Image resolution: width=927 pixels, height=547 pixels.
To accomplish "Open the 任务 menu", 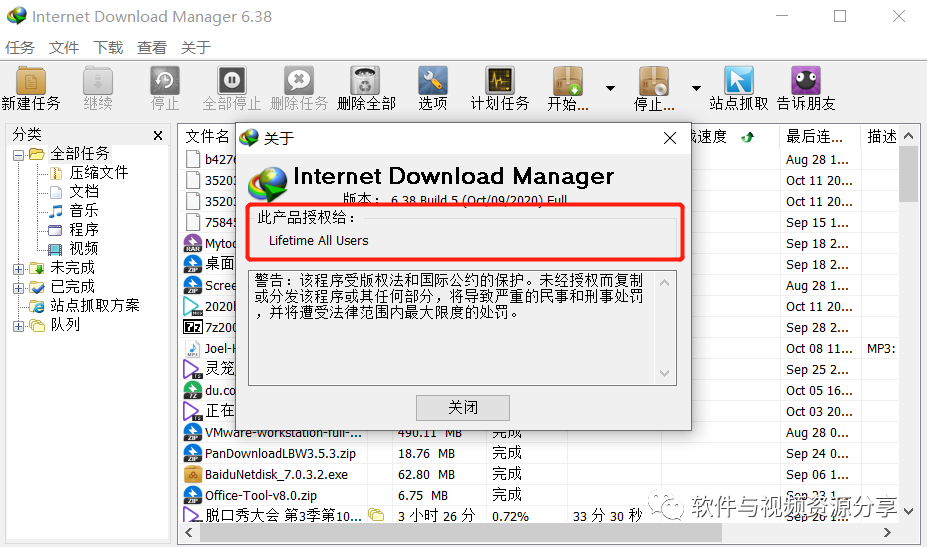I will (20, 47).
